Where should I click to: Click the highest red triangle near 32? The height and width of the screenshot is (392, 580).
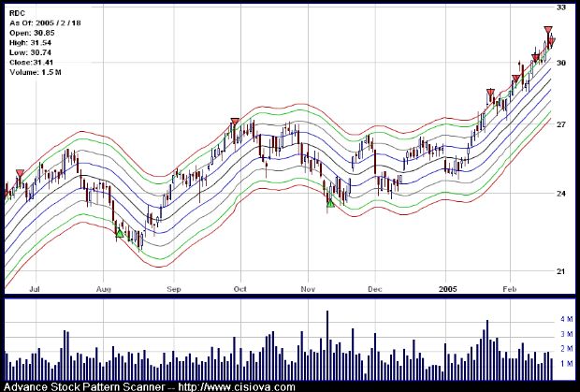548,30
